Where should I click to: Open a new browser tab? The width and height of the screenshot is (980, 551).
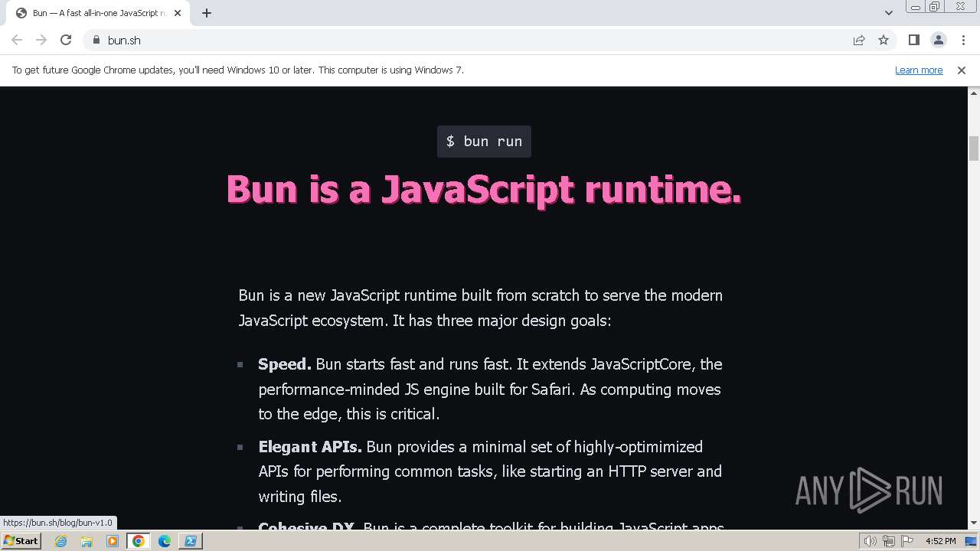tap(207, 13)
